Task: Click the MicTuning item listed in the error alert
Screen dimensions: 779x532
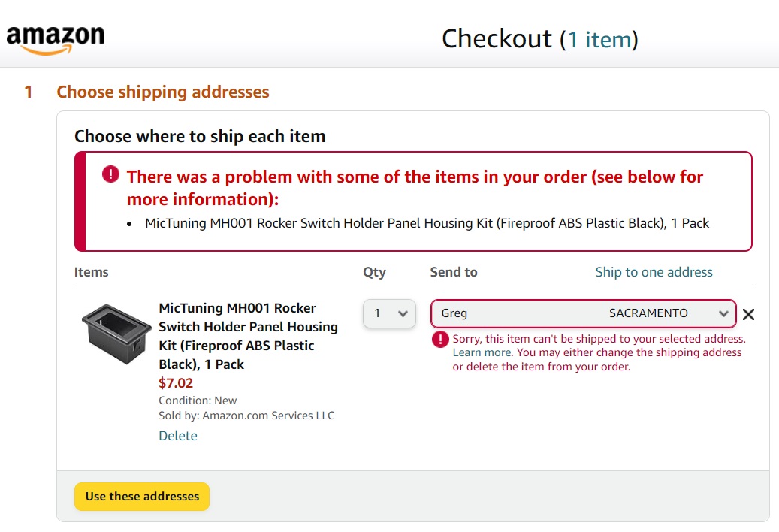Action: point(427,223)
